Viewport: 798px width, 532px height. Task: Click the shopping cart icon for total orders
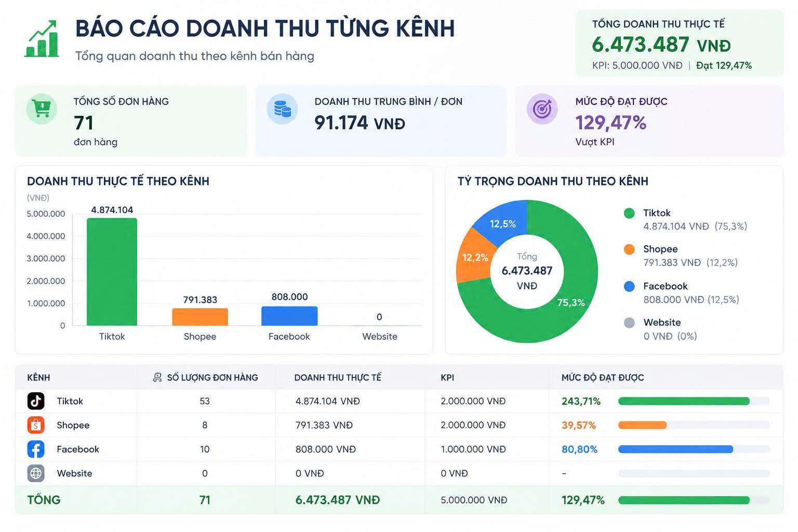(42, 109)
